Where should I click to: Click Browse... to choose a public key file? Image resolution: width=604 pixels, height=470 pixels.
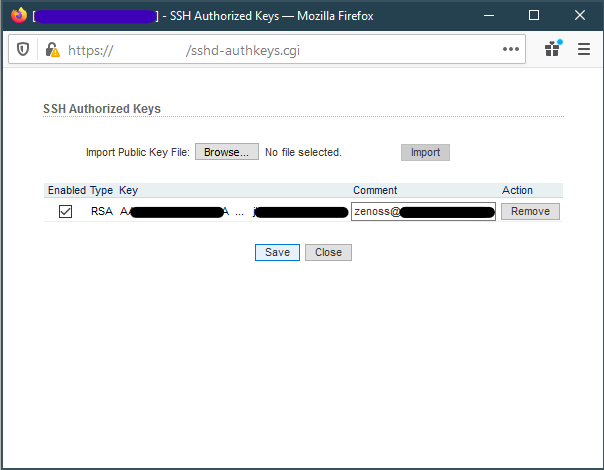[227, 152]
